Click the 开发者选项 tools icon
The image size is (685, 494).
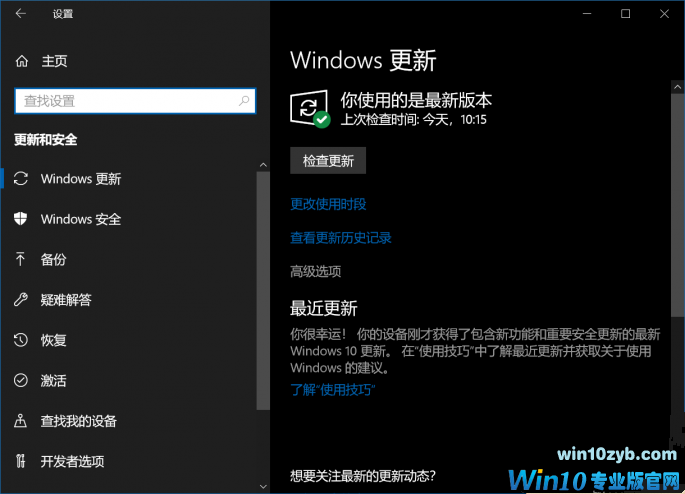coord(21,461)
